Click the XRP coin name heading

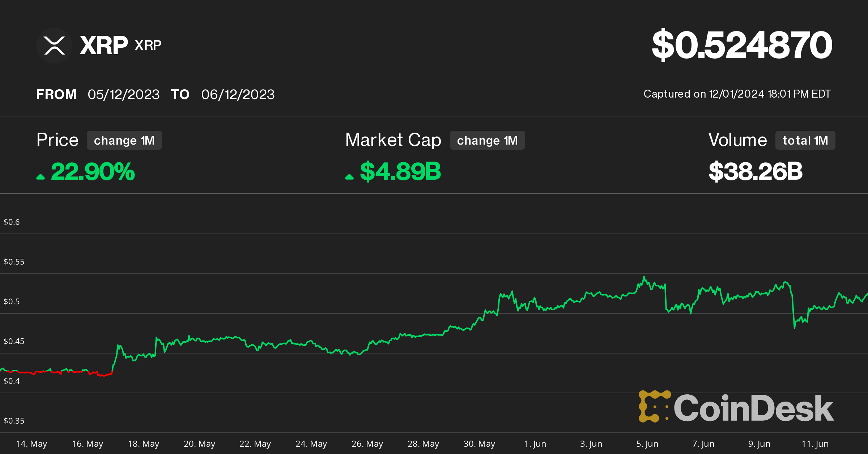point(104,46)
